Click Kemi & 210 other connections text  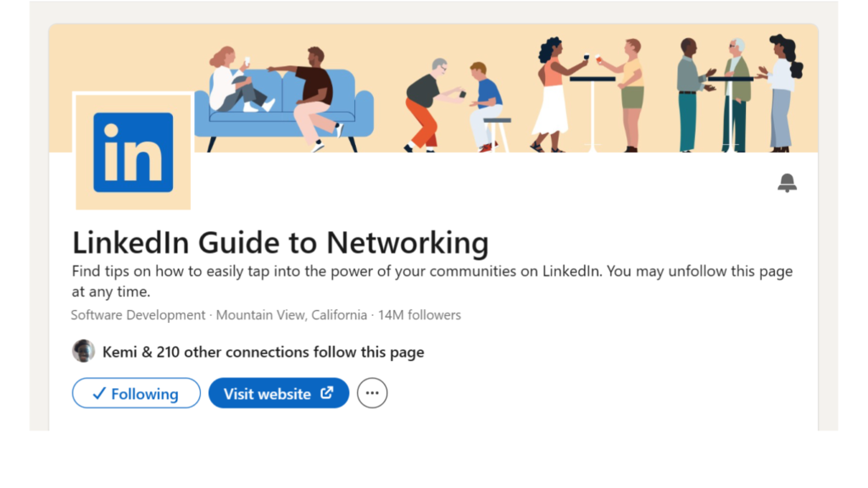pos(263,351)
